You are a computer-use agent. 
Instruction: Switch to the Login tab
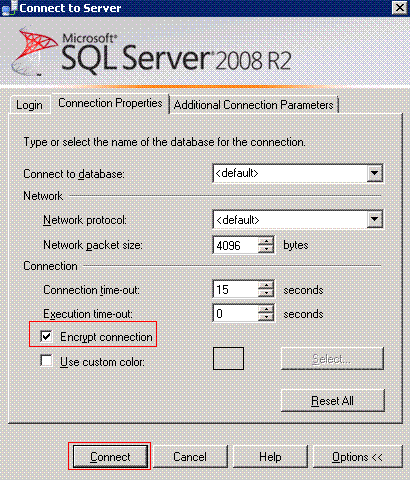point(30,105)
